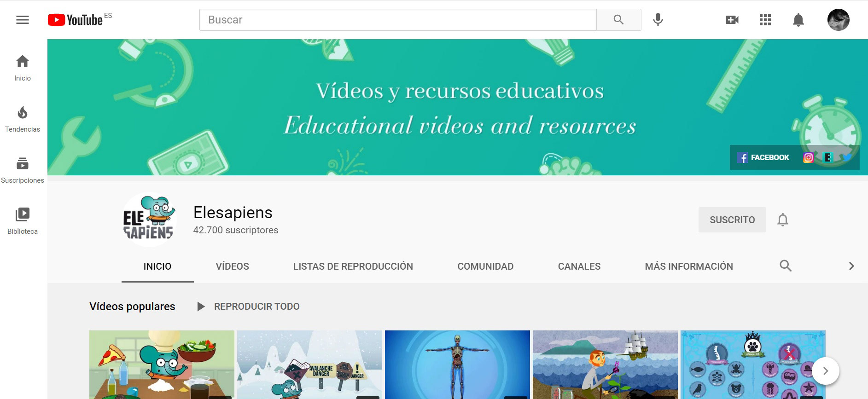
Task: Click the search magnifier button
Action: pos(618,20)
